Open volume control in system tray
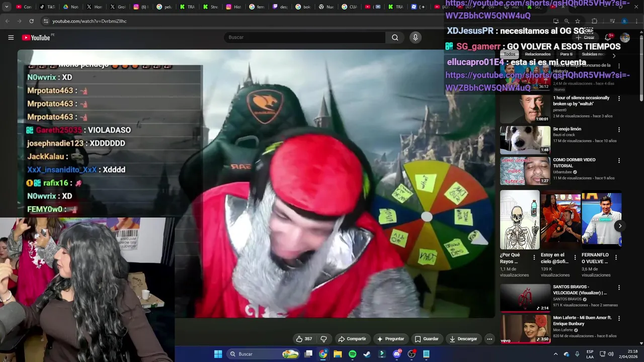 610,354
